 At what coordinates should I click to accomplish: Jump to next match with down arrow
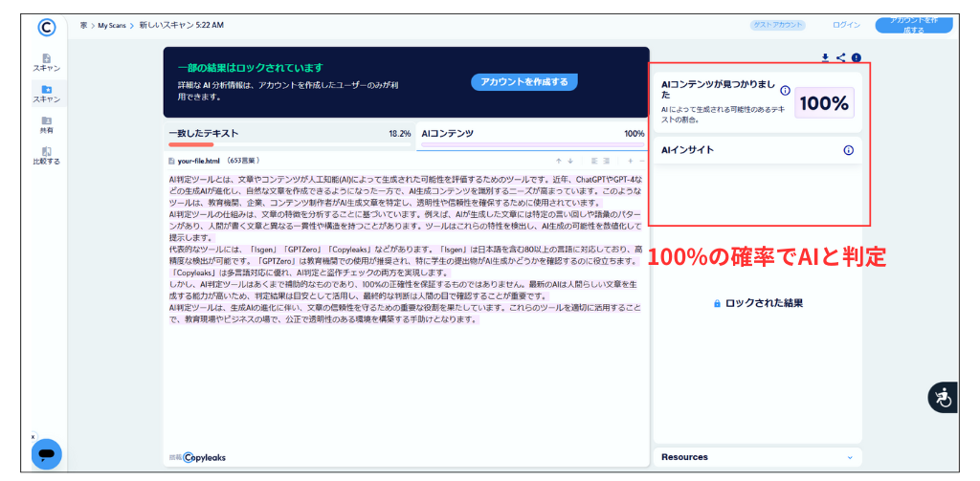(x=570, y=161)
